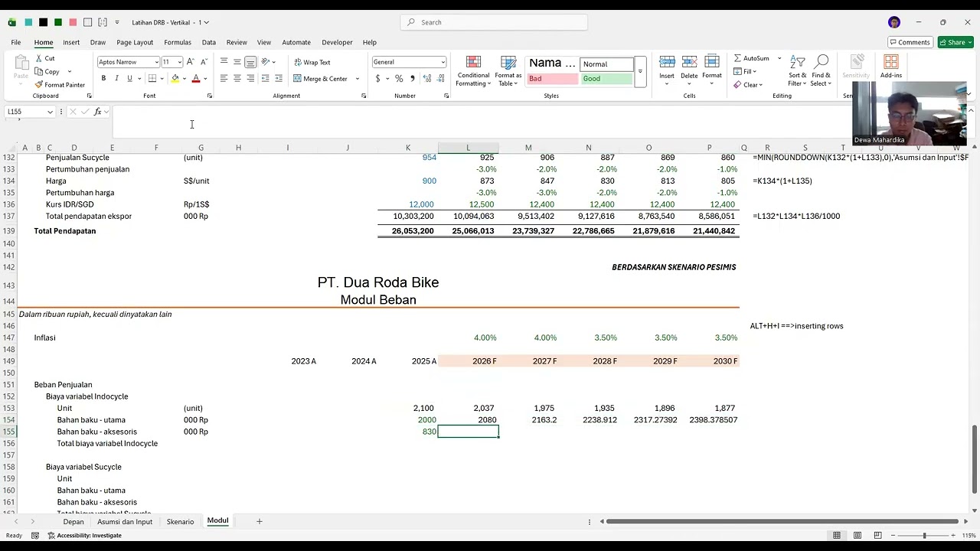Activate the Format Painter brush

click(x=38, y=85)
